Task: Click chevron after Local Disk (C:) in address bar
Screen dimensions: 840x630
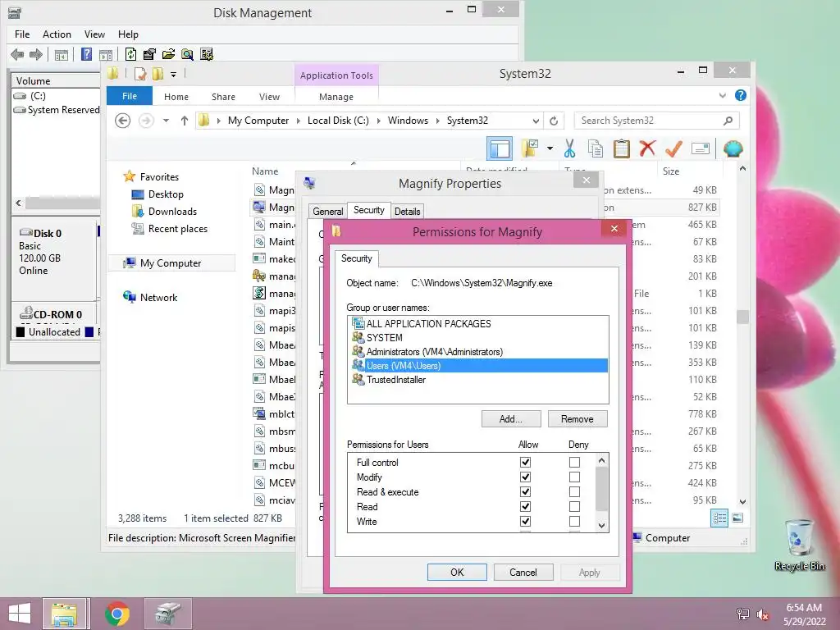Action: coord(378,121)
